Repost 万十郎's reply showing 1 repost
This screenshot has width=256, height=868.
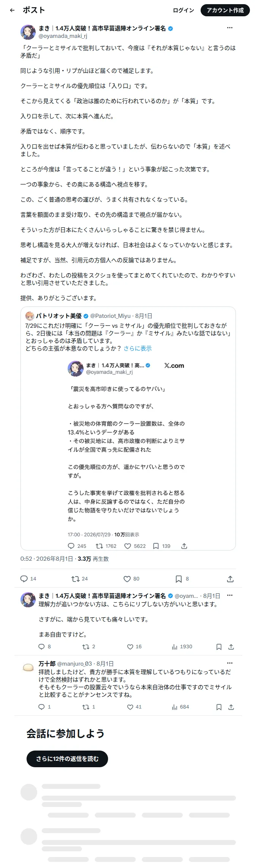[89, 707]
